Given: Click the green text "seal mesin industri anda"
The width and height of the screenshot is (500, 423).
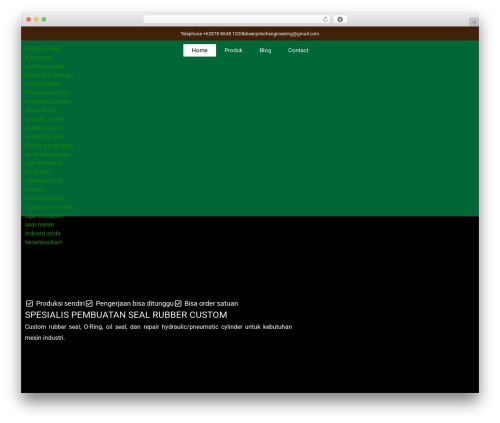Looking at the screenshot, I should pyautogui.click(x=43, y=229).
